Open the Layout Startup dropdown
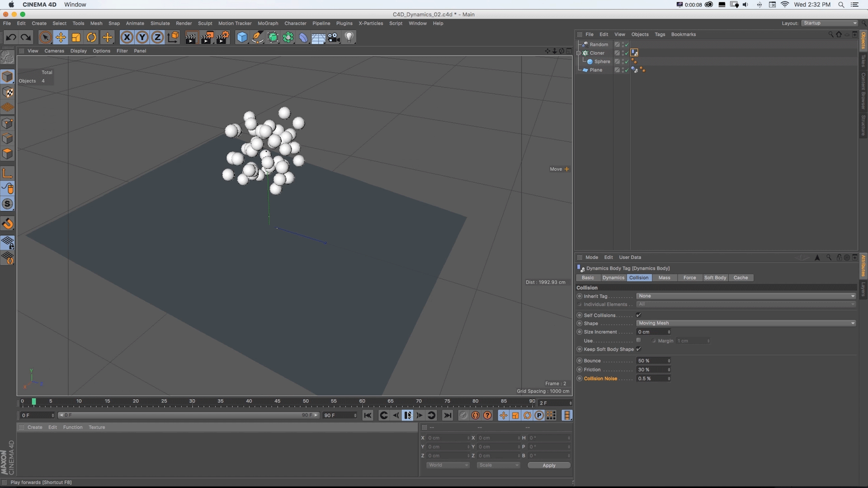 pos(830,23)
